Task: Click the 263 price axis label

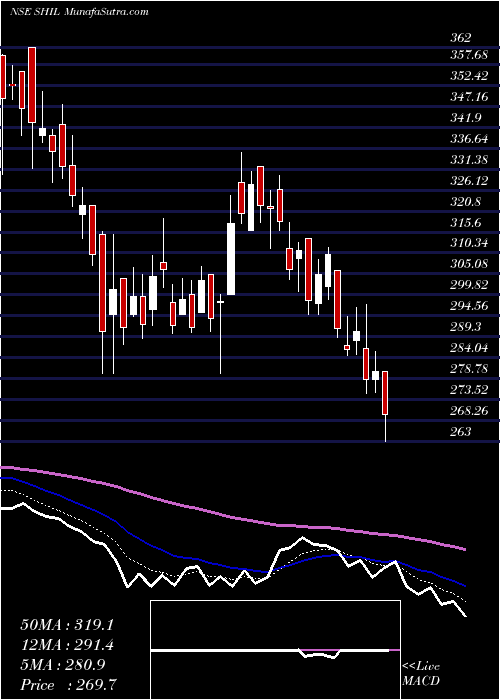Action: [461, 431]
